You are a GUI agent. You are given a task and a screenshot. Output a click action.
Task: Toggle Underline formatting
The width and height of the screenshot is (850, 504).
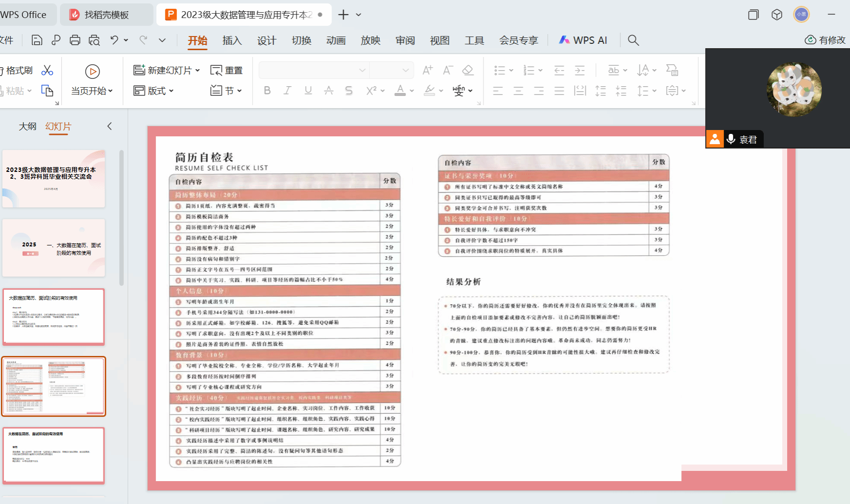pos(308,91)
